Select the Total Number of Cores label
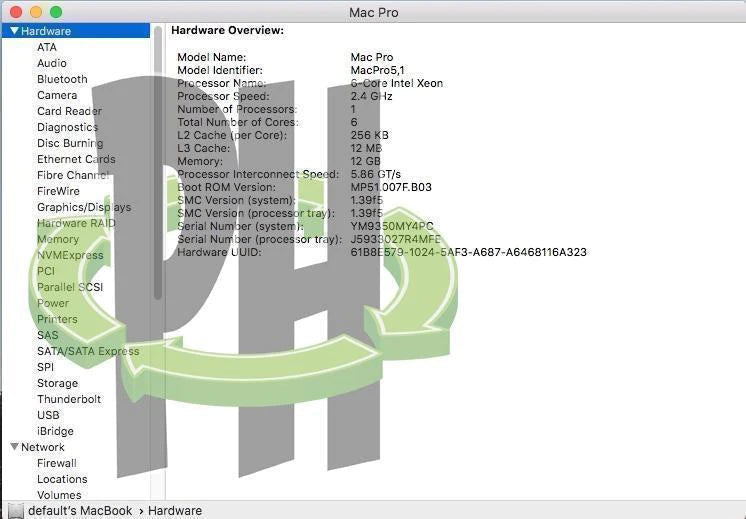 238,122
